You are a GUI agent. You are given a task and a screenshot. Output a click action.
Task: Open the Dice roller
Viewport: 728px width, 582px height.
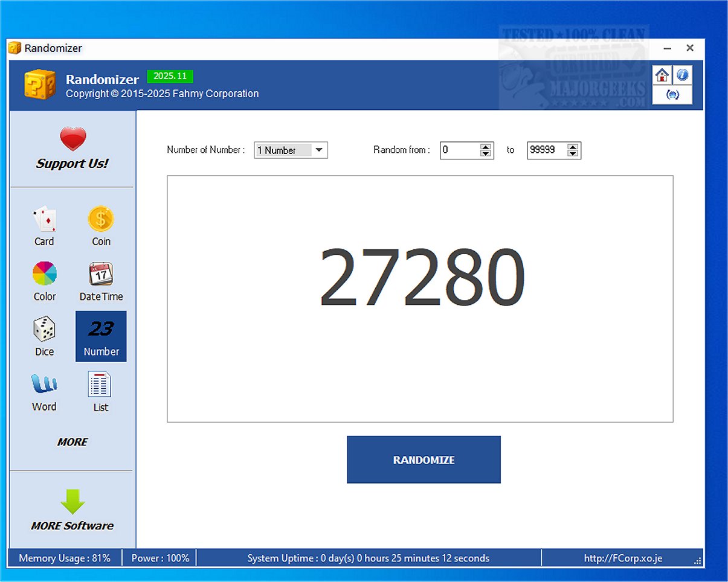pos(44,336)
